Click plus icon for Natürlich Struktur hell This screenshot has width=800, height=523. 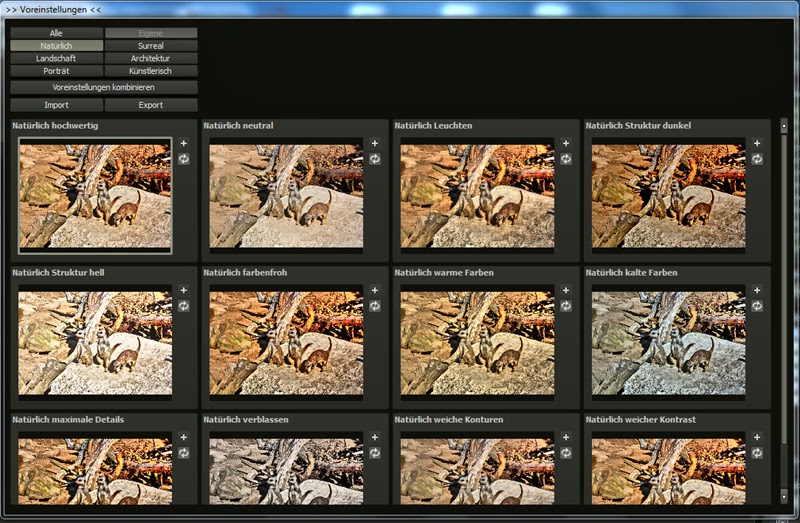click(184, 290)
